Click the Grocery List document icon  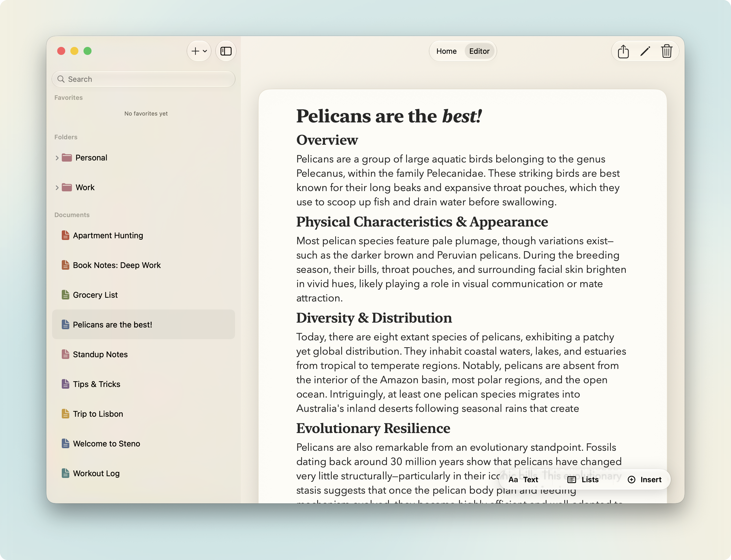[x=66, y=295]
